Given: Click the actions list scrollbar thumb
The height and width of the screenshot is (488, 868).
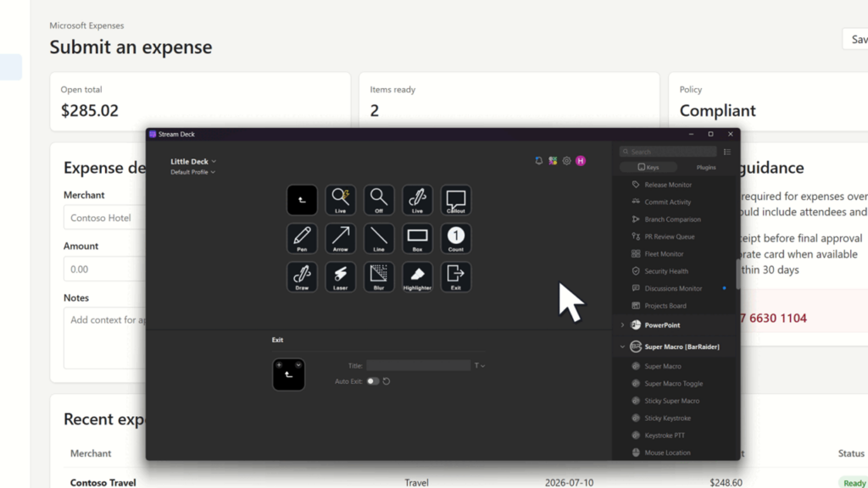Looking at the screenshot, I should [x=738, y=274].
